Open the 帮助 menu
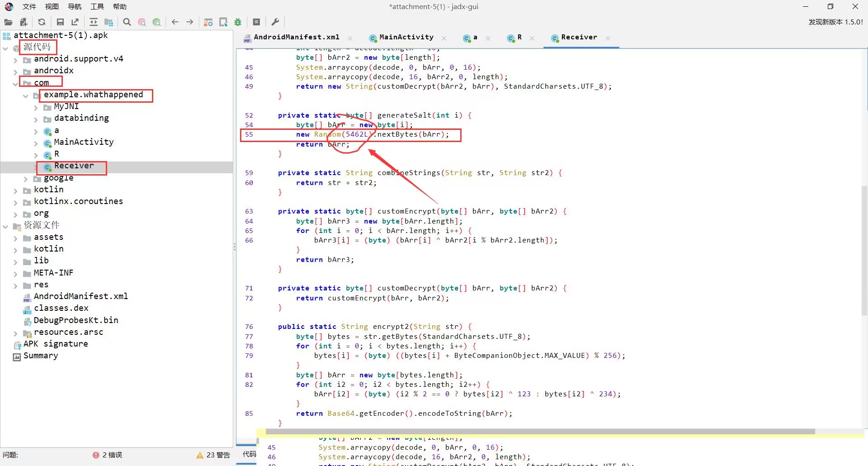This screenshot has width=868, height=466. [120, 6]
